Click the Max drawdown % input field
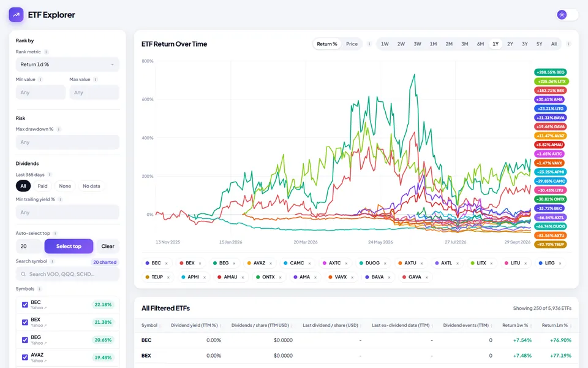This screenshot has height=368, width=588. [x=67, y=142]
